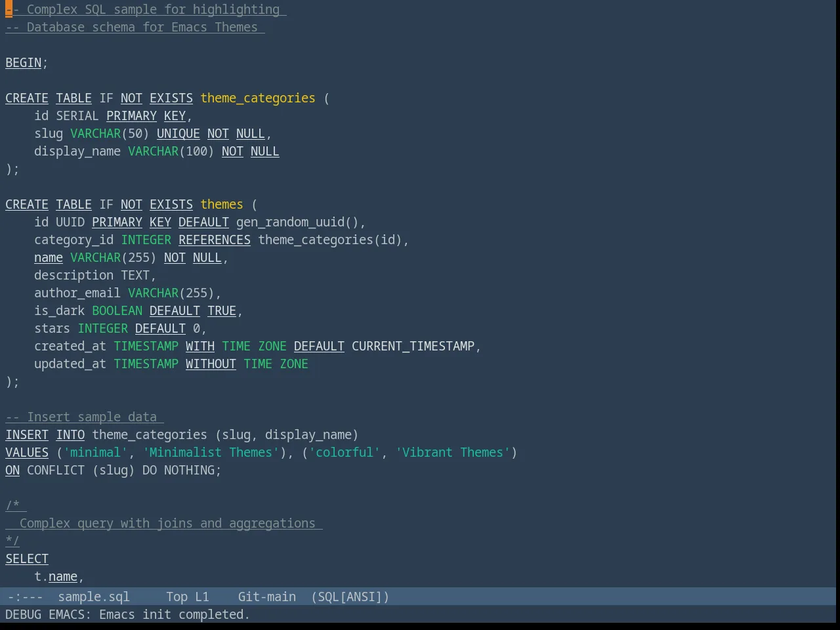Click the first comment line 'Complex SQL sample'
This screenshot has height=630, width=840.
pos(146,10)
